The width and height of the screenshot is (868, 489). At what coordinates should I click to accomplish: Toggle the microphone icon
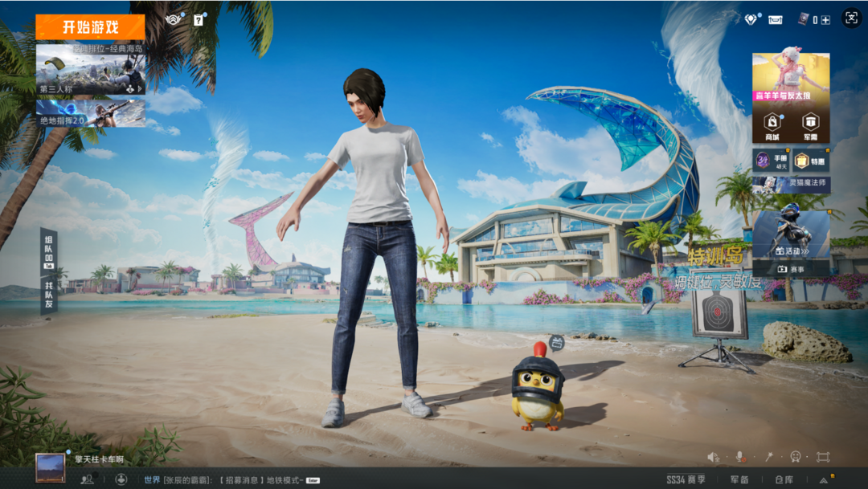[740, 457]
